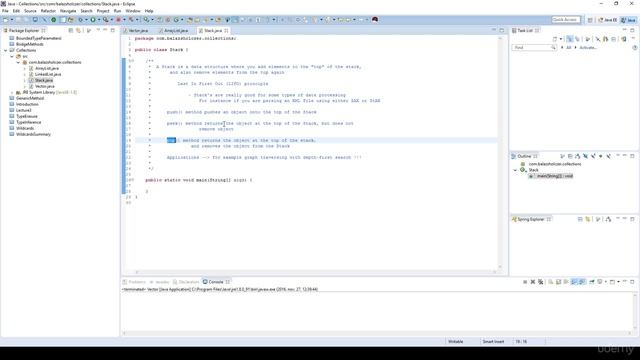640x360 pixels.
Task: Minimize the Package Explorer view
Action: click(x=105, y=30)
